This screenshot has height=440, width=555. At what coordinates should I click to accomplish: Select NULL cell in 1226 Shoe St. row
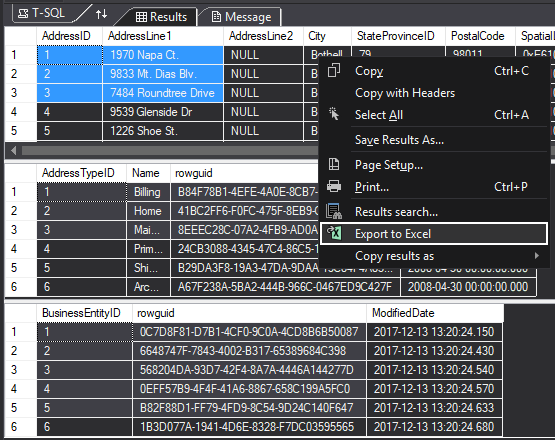point(263,131)
